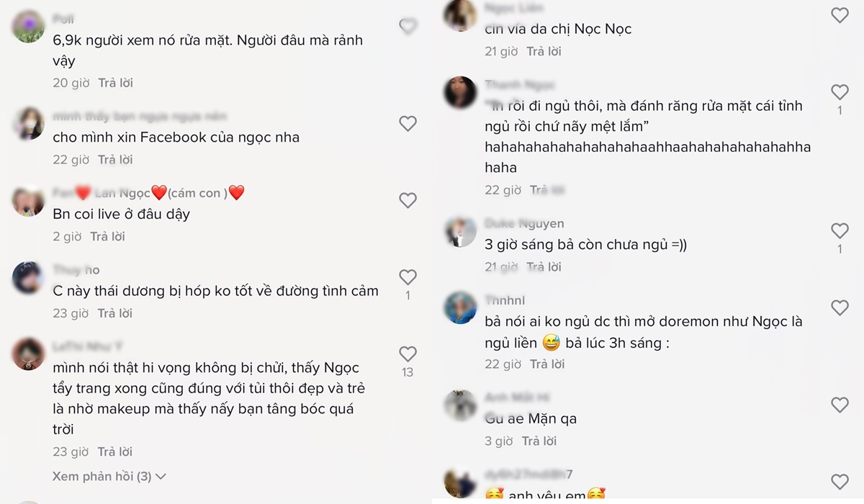Like the comment asking for Facebook của ngọc
864x504 pixels.
(408, 124)
